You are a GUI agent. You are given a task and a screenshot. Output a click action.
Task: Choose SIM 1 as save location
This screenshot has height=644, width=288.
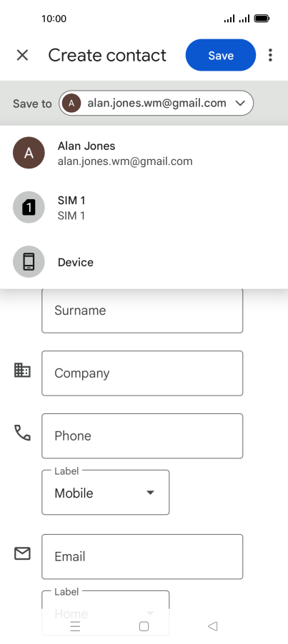pos(144,208)
